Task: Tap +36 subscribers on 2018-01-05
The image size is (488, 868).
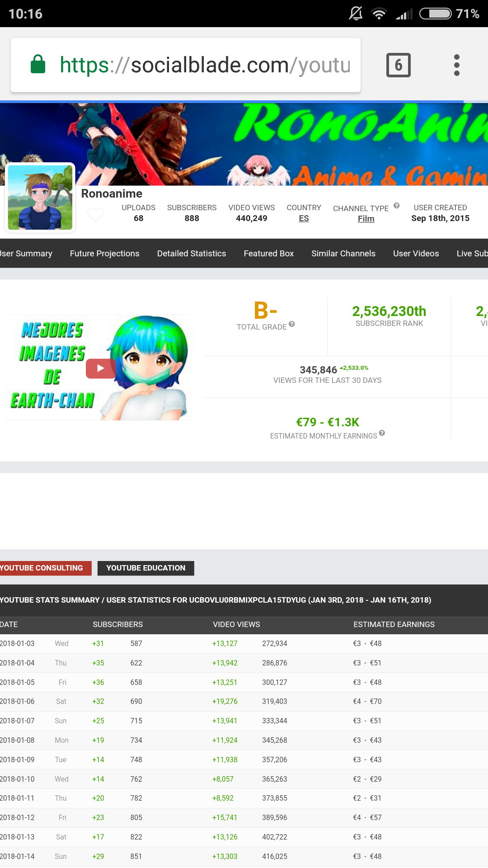Action: coord(98,682)
